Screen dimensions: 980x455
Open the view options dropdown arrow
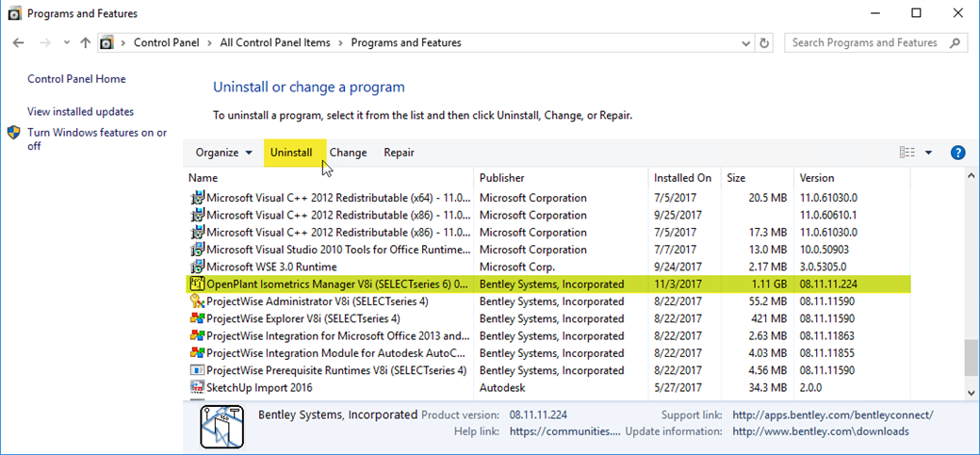pos(928,153)
